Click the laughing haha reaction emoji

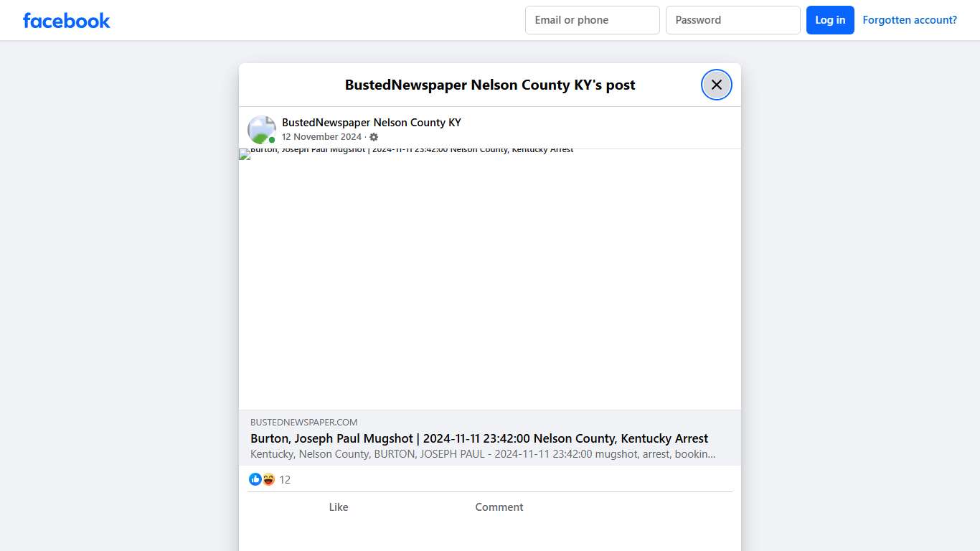[x=268, y=479]
